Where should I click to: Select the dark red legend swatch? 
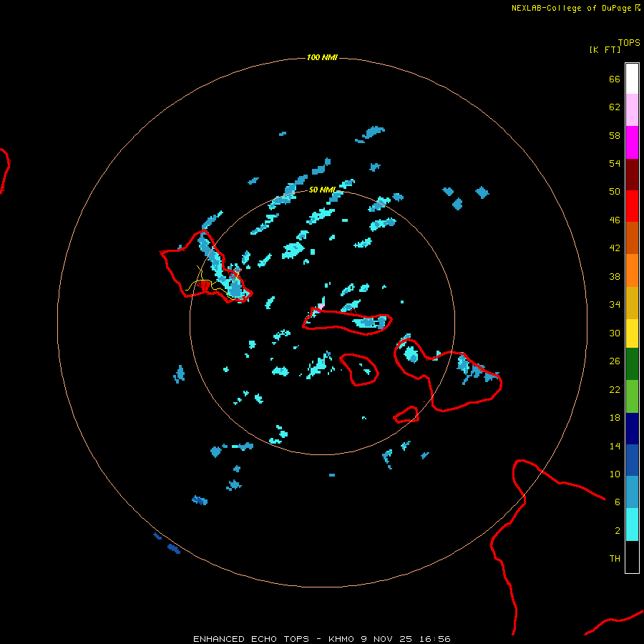click(x=632, y=174)
